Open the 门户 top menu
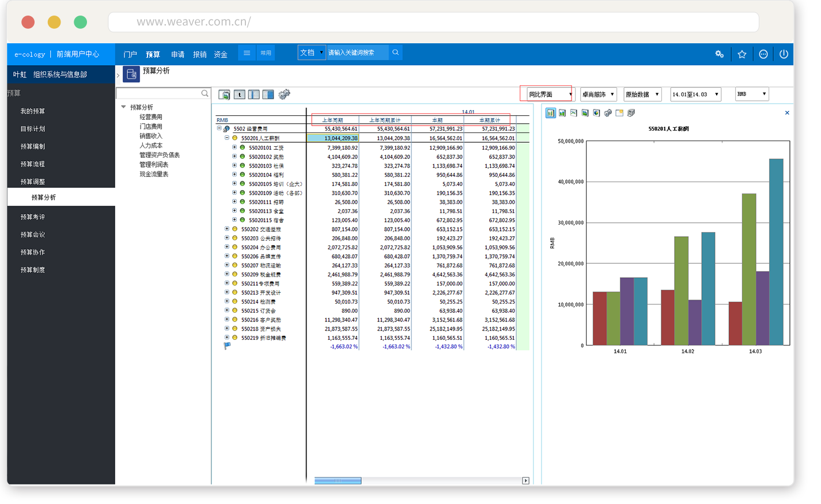This screenshot has height=504, width=821. 130,54
